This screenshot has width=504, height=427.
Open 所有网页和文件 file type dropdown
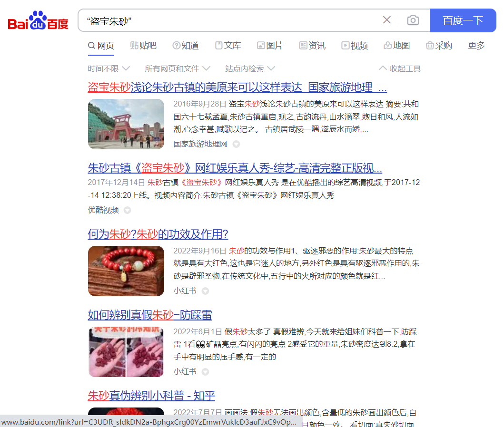(x=177, y=68)
